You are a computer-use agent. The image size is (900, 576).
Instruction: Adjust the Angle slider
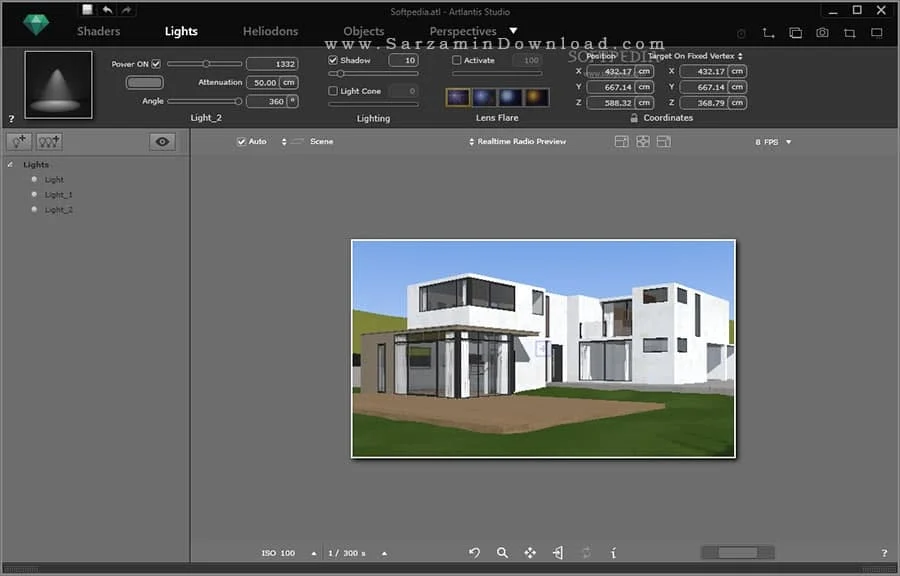coord(205,101)
